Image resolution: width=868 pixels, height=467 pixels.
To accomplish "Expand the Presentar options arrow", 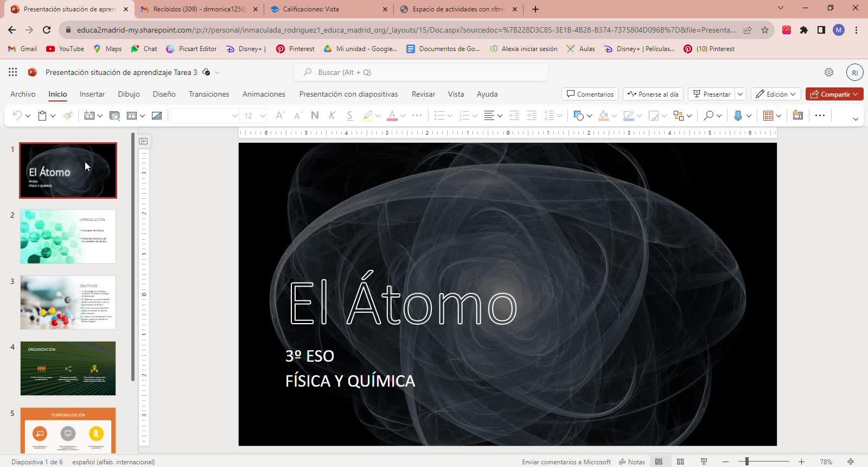I will (740, 94).
